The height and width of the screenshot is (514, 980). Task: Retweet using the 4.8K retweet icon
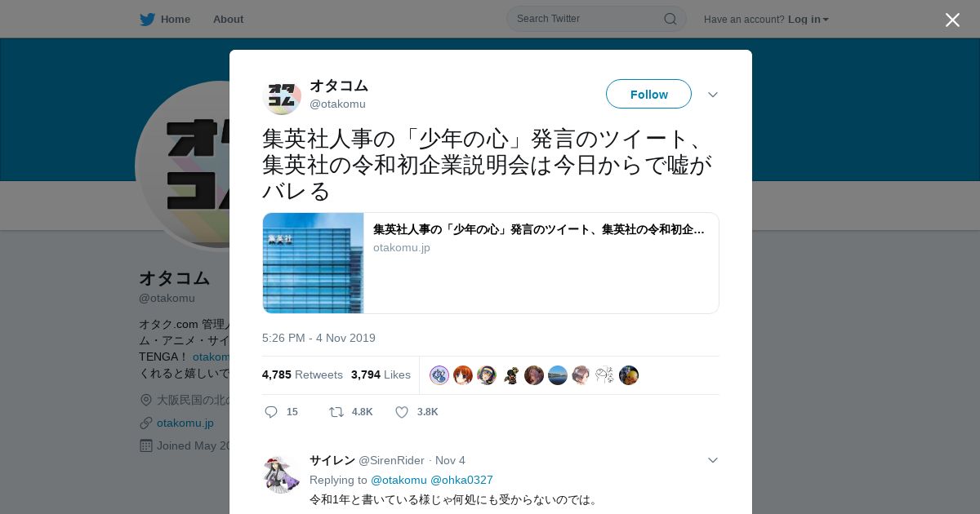tap(336, 412)
